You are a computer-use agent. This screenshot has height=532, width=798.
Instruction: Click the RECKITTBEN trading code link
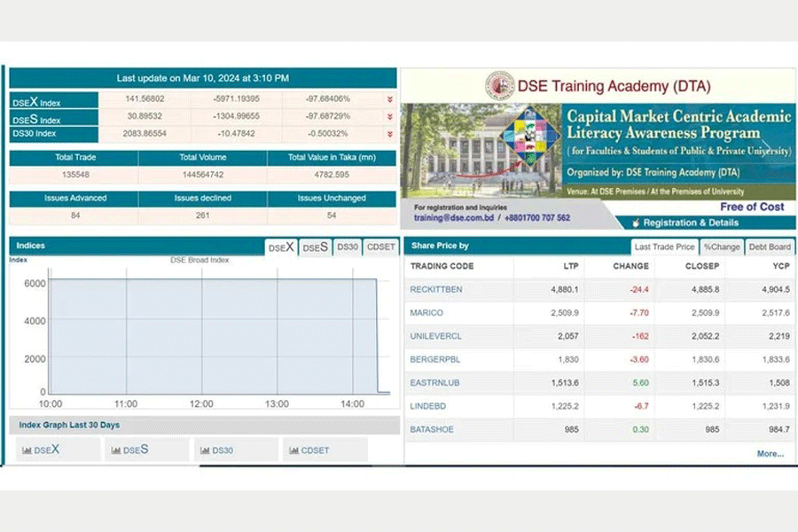[x=435, y=289]
